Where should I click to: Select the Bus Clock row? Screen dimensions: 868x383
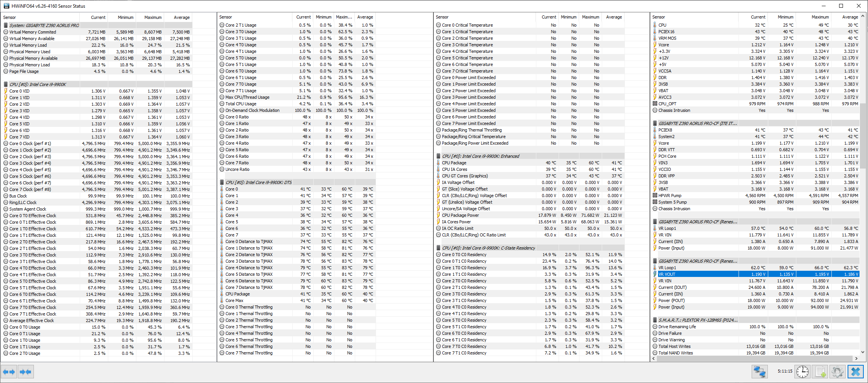pos(97,196)
